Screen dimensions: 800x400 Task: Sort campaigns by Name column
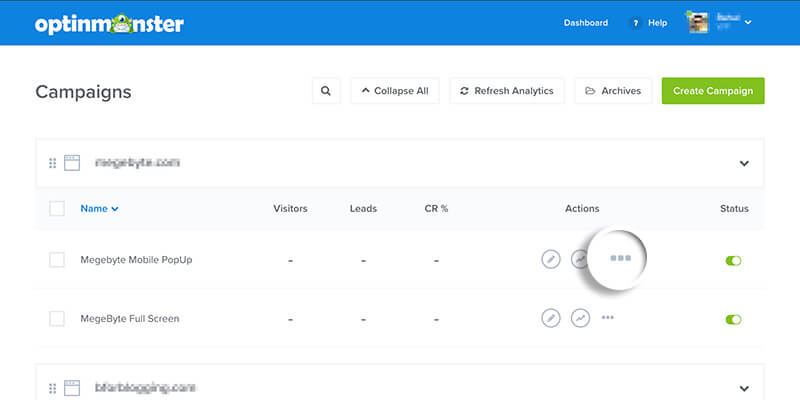pos(99,209)
